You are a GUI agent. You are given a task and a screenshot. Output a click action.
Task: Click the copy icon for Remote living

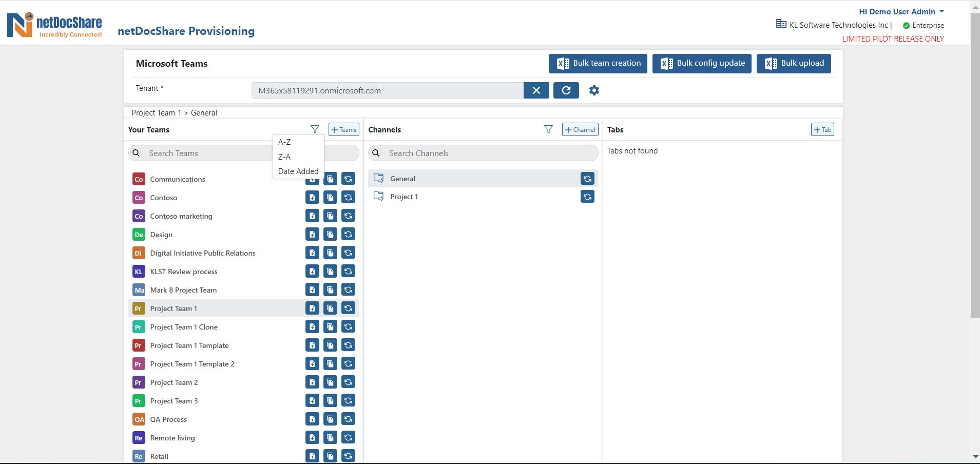coord(330,437)
